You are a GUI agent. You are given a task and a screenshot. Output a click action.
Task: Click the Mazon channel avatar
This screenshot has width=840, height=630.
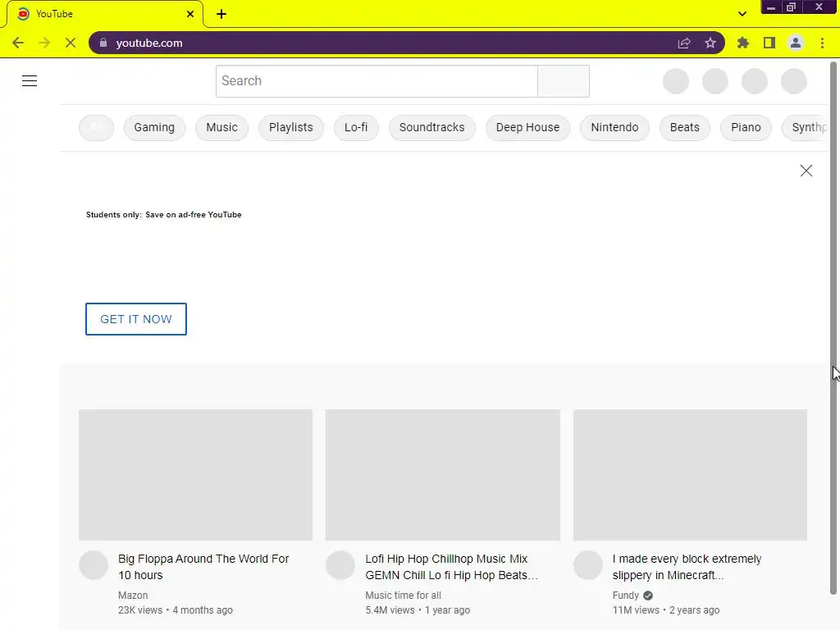94,565
